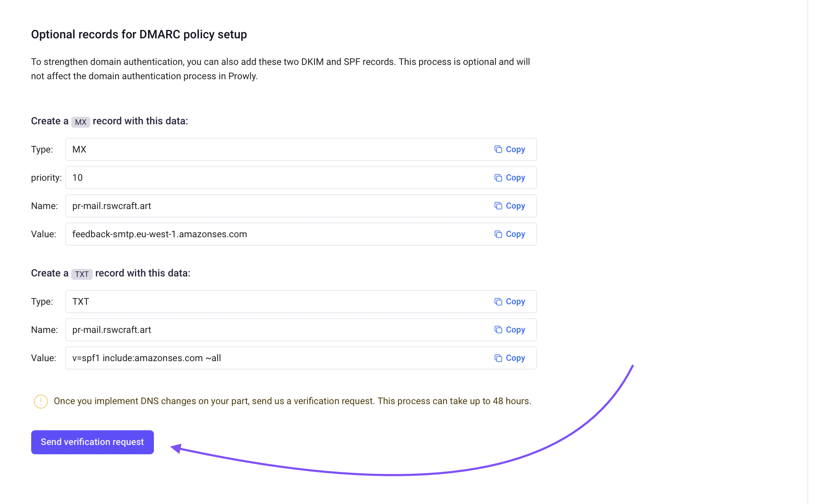Click the yellow exclamation notice icon

coord(41,402)
